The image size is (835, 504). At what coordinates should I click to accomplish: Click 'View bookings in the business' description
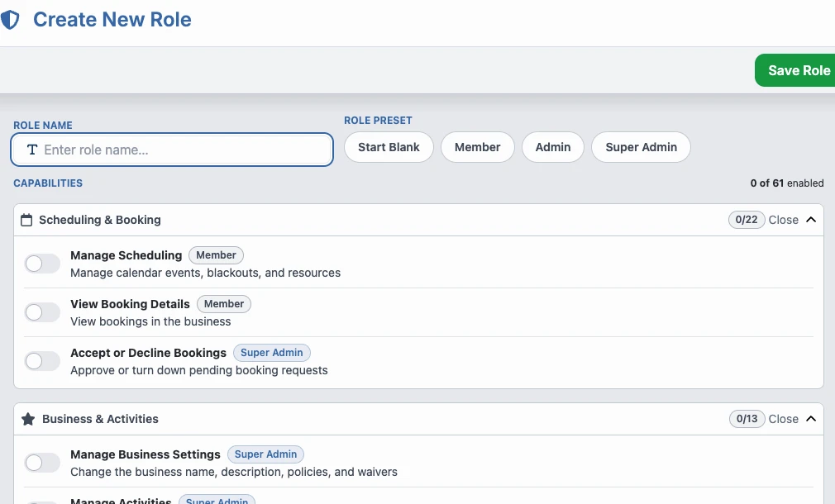[x=150, y=322]
